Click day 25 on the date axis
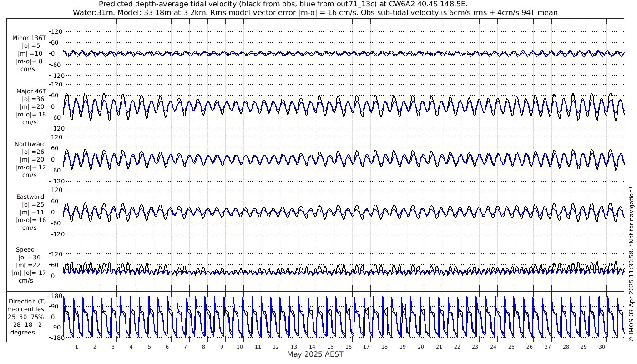Image resolution: width=637 pixels, height=364 pixels. (511, 347)
